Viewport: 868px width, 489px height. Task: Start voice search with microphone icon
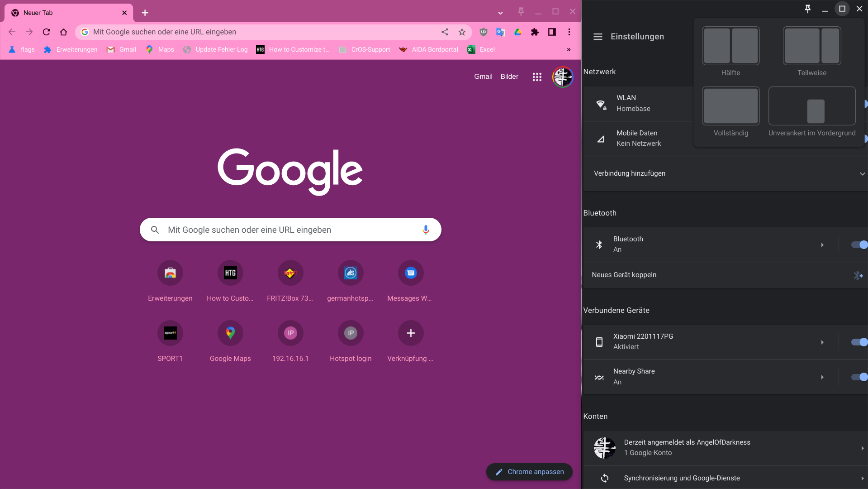point(425,230)
